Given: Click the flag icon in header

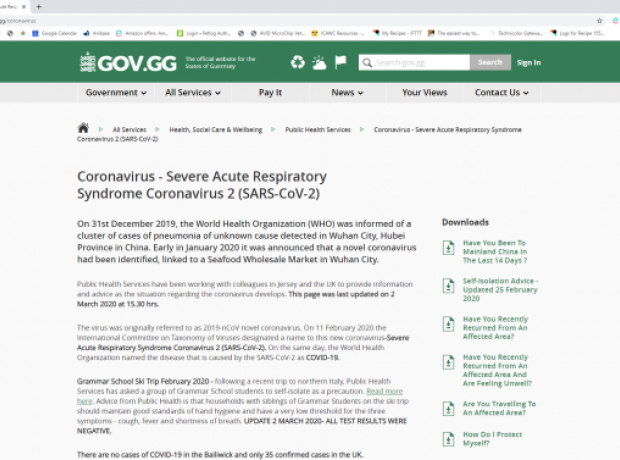Looking at the screenshot, I should [340, 62].
